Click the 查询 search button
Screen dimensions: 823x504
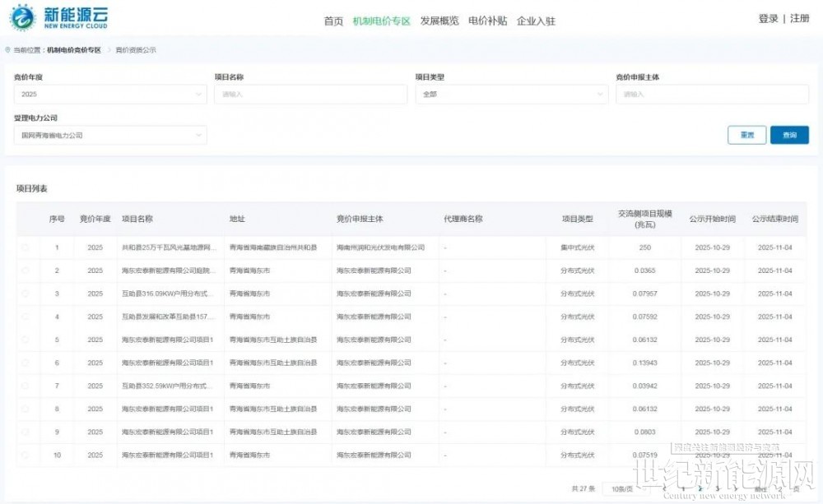[789, 135]
